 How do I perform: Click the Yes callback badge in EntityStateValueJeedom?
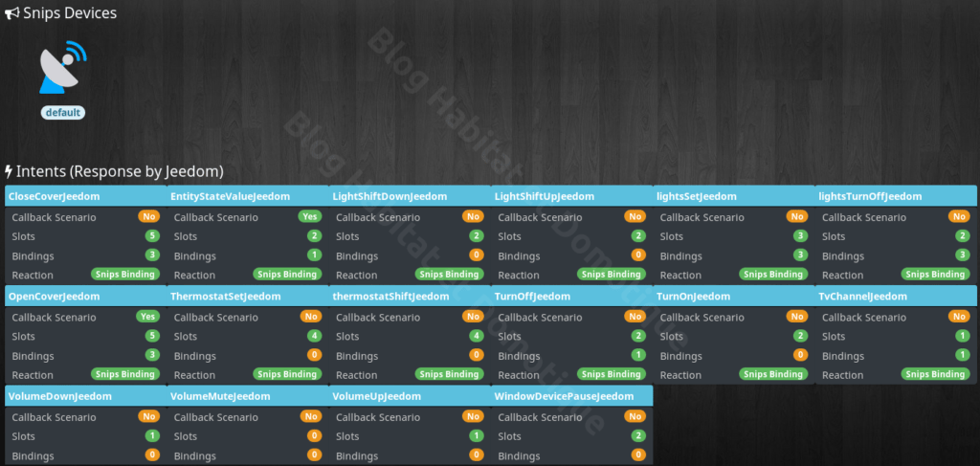tap(310, 217)
